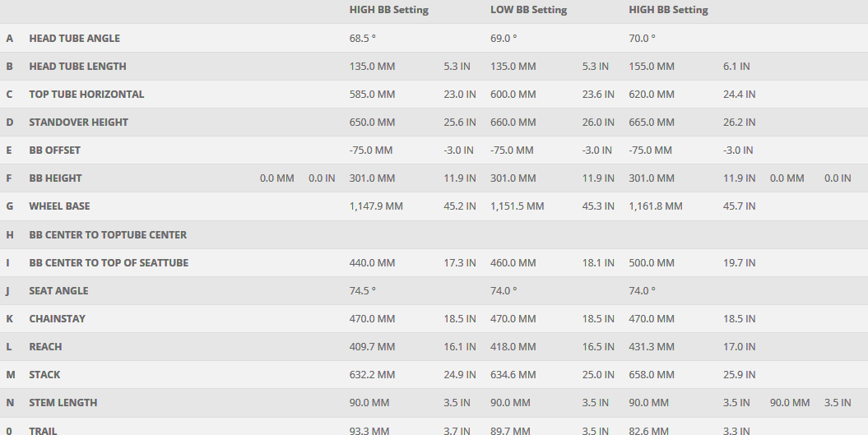
Task: Click the STACK row label
Action: coord(44,375)
